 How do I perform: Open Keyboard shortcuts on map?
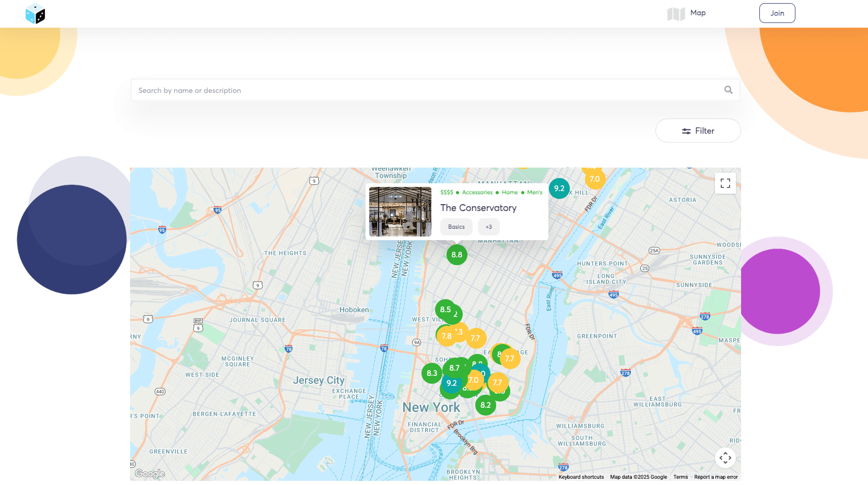pyautogui.click(x=581, y=477)
